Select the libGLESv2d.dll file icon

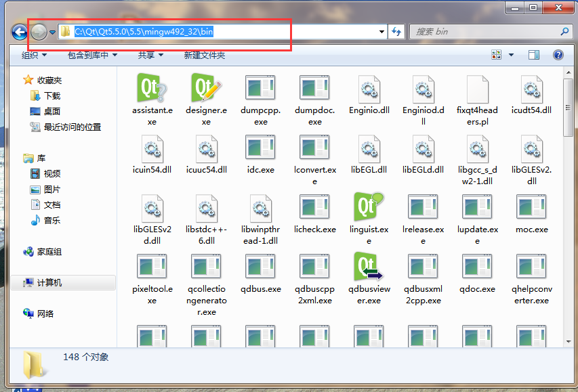152,209
